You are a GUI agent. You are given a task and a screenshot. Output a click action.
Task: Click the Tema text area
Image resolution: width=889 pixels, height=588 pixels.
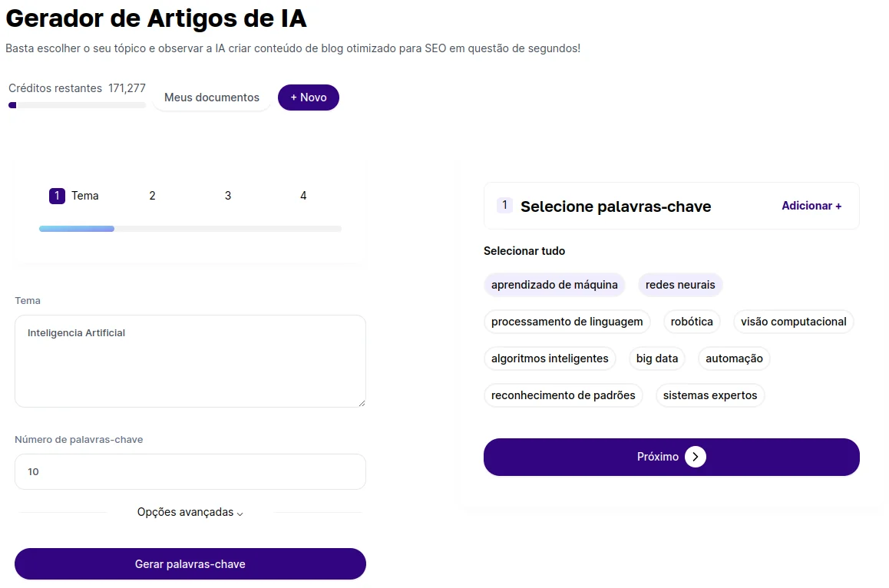190,362
